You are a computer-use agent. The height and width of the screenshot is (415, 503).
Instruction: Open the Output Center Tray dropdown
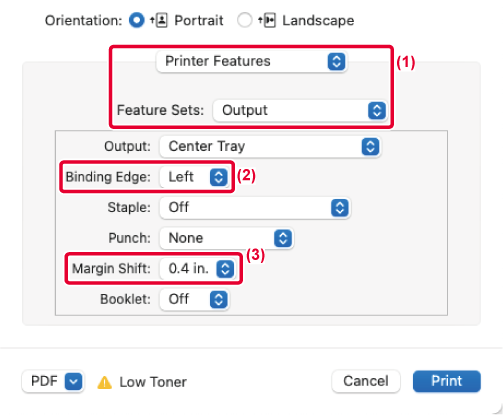[270, 146]
